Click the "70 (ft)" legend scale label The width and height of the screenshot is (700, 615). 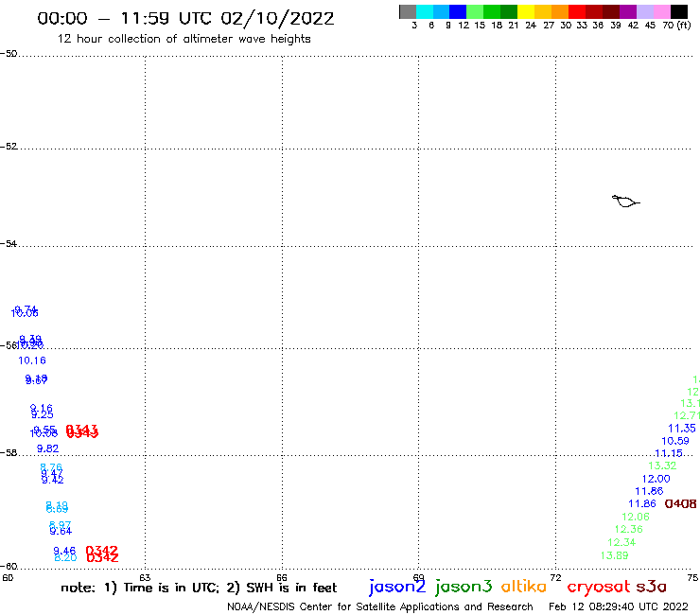676,26
